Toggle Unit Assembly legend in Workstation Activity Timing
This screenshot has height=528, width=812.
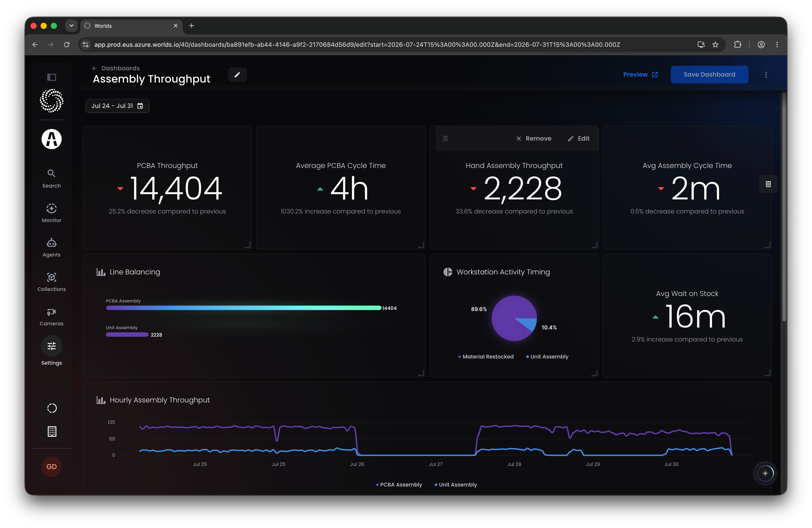coord(547,356)
